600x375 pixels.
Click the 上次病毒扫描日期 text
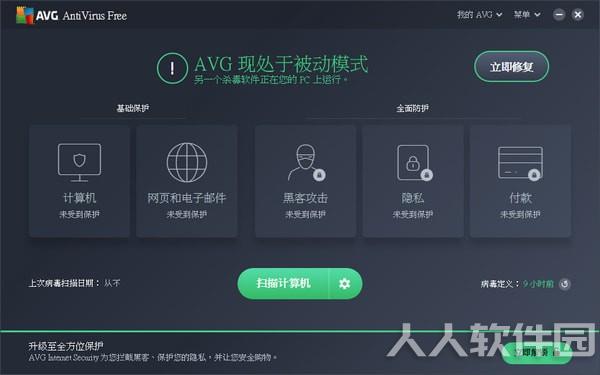pyautogui.click(x=64, y=283)
